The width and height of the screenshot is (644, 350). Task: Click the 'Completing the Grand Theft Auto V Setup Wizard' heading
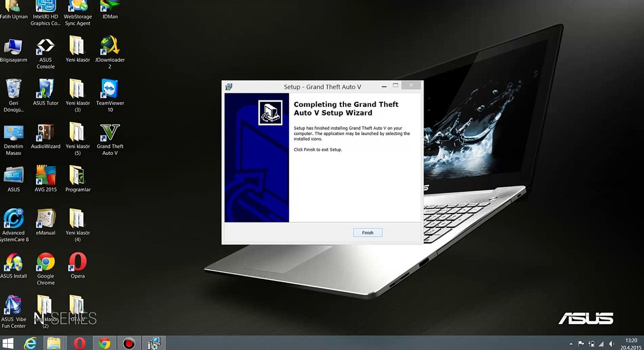(x=346, y=108)
